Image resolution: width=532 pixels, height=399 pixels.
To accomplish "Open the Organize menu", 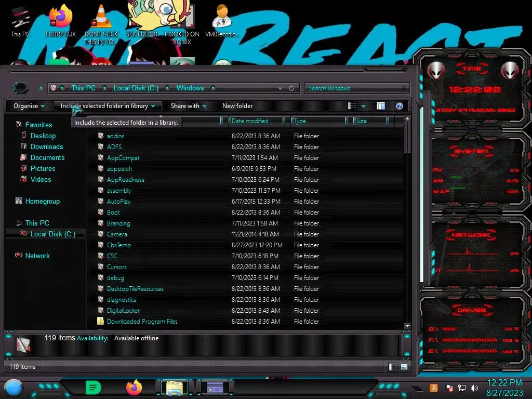I will [x=29, y=106].
